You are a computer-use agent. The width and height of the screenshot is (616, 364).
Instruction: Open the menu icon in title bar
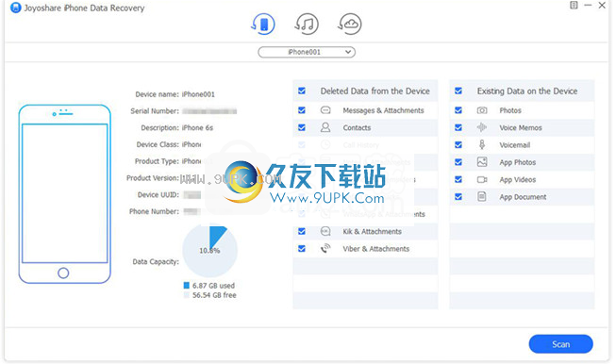(x=574, y=5)
